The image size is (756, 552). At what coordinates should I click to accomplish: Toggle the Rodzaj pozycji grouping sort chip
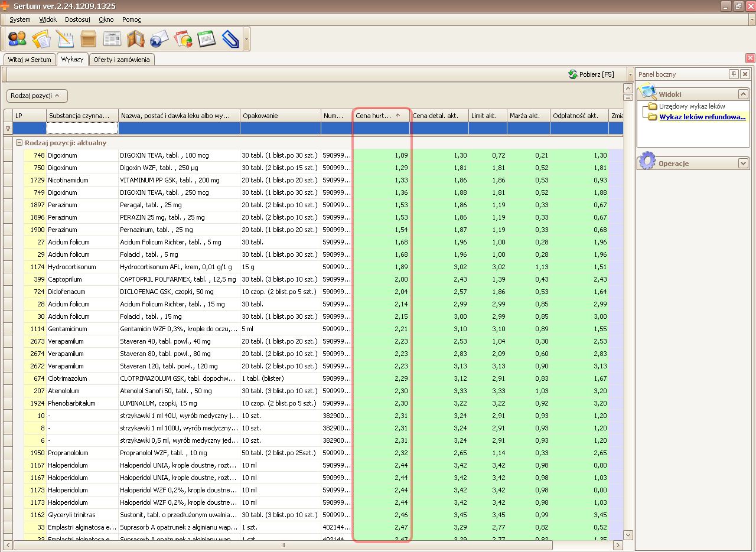37,96
